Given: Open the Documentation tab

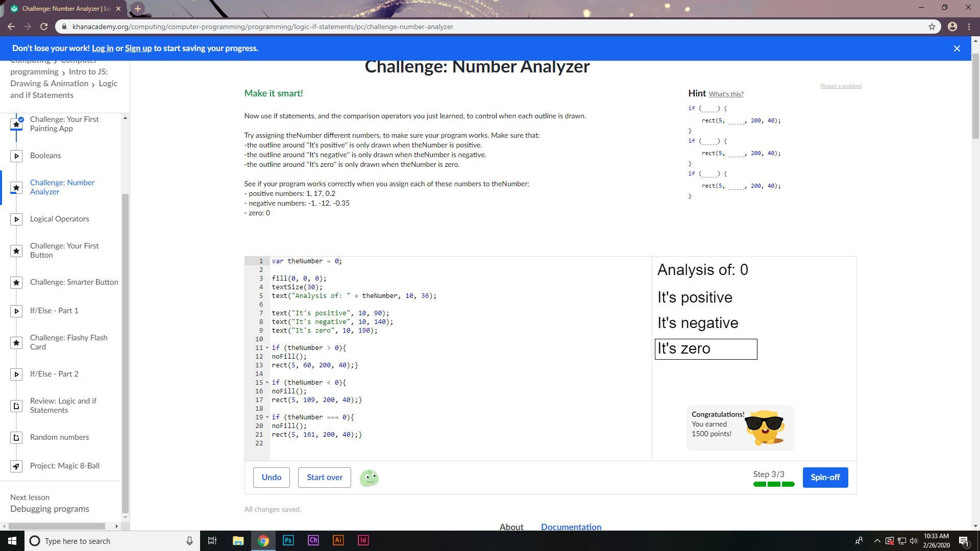Looking at the screenshot, I should tap(571, 527).
